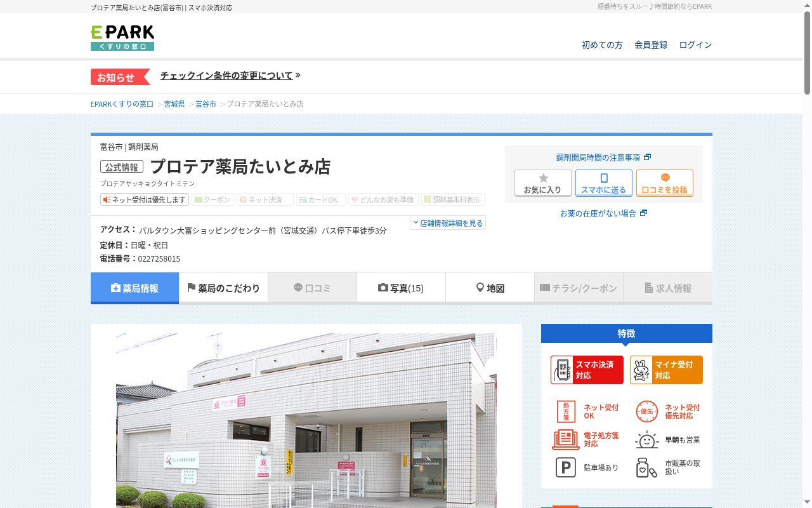The height and width of the screenshot is (508, 812).
Task: Go to 富谷市 breadcrumb
Action: click(206, 104)
